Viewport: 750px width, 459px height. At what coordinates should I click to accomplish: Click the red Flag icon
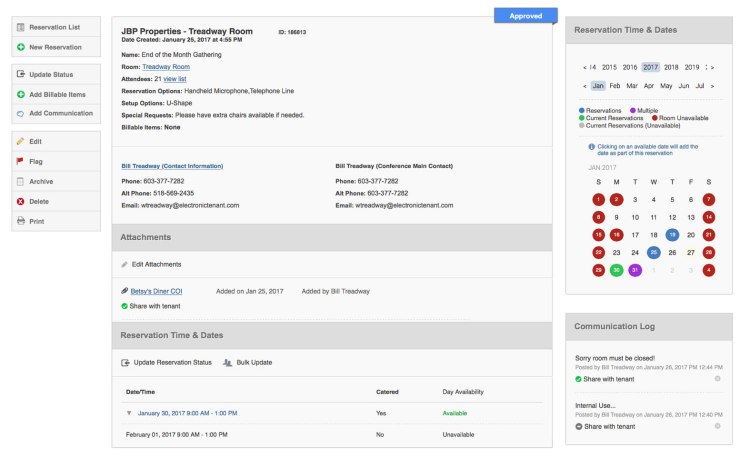tap(20, 161)
